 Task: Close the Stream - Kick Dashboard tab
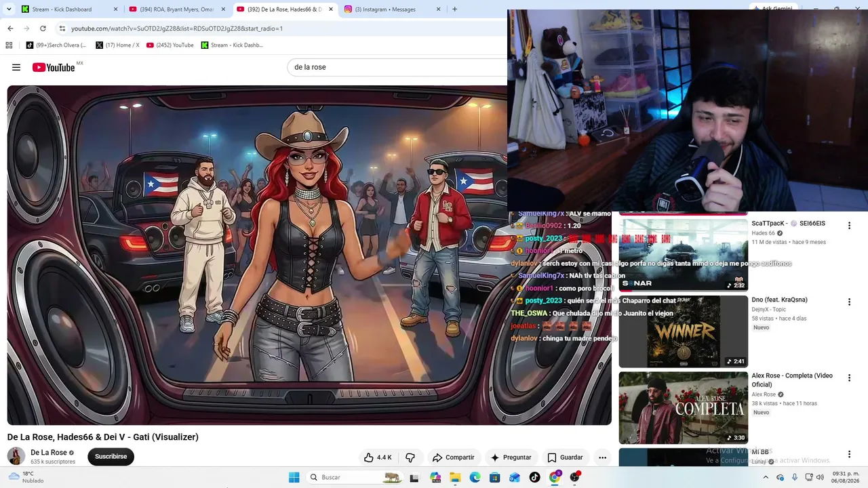point(116,9)
